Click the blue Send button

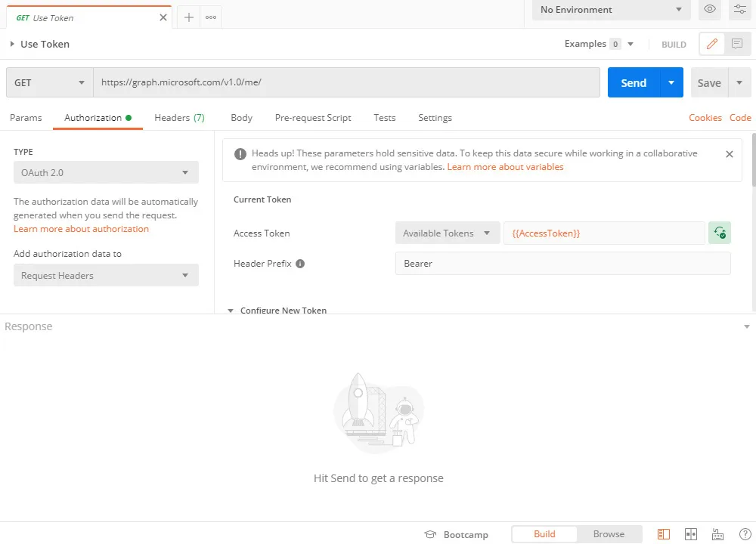633,83
